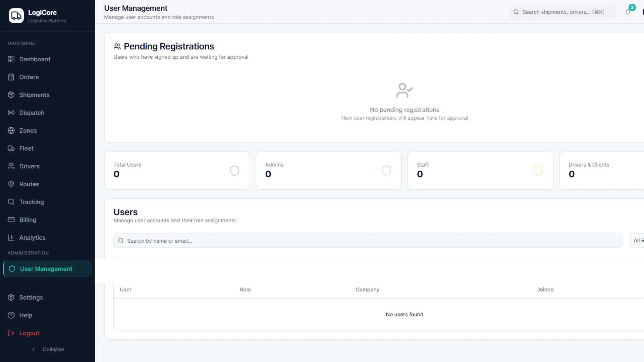Click the collapse chevron arrow

pos(34,349)
